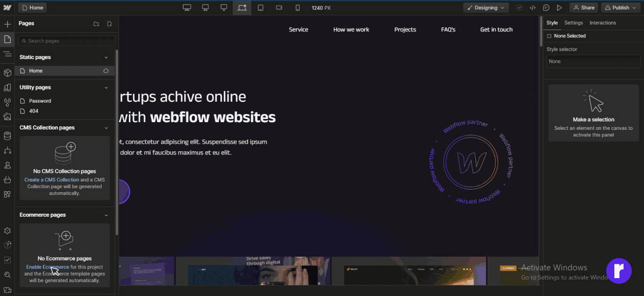644x296 pixels.
Task: Open the Variables droplets icon
Action: [7, 102]
